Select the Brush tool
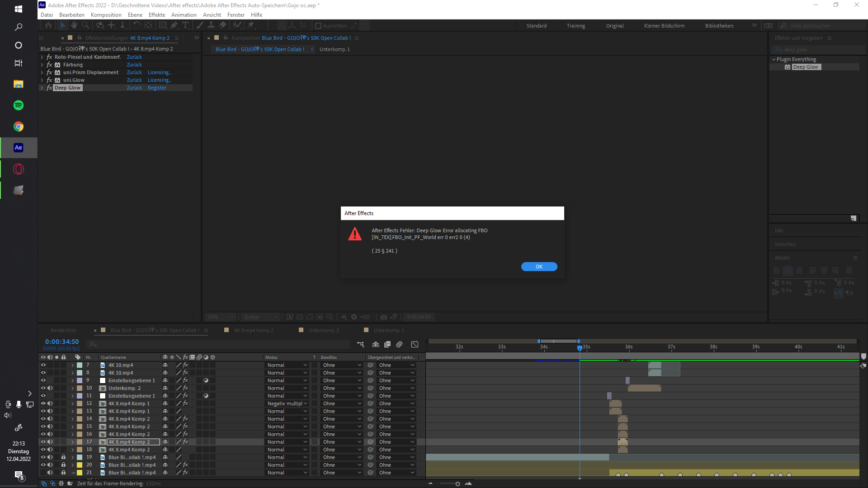 pyautogui.click(x=199, y=25)
